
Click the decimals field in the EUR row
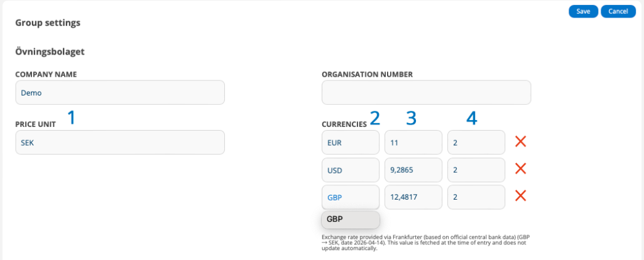point(476,142)
